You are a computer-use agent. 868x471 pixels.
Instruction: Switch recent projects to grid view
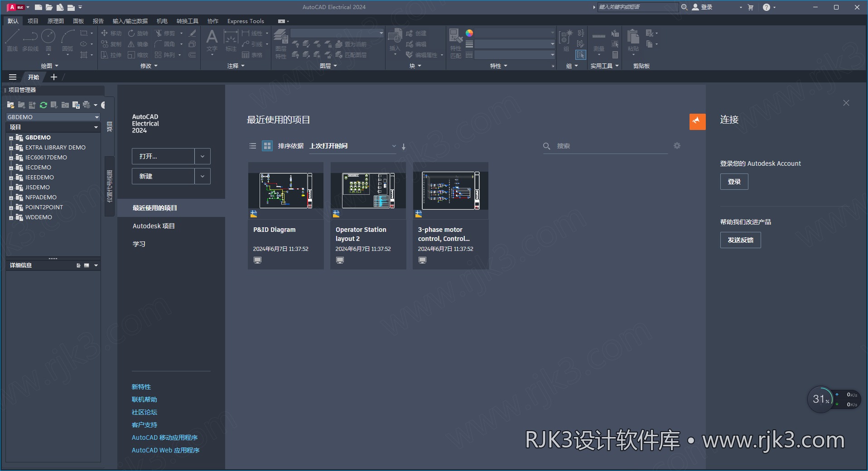[267, 146]
